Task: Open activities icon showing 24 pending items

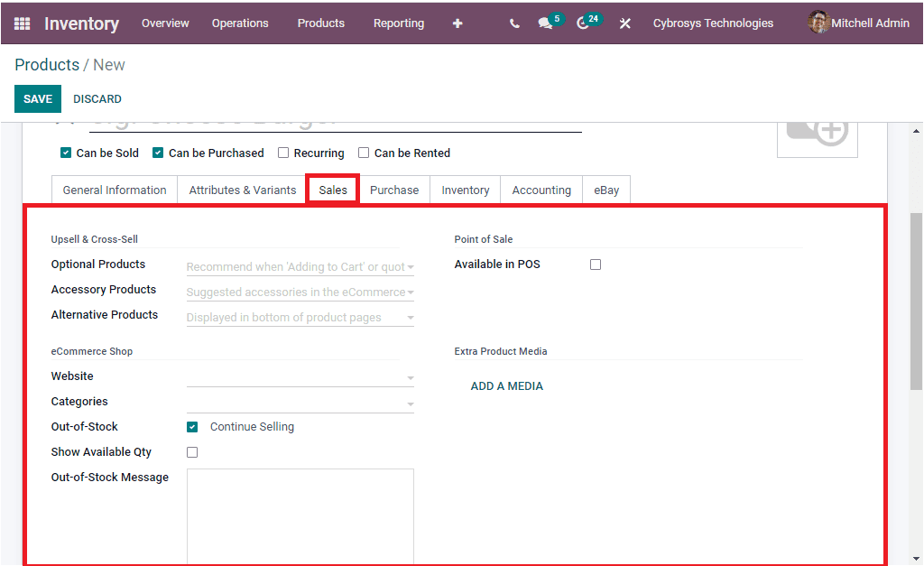Action: coord(585,23)
